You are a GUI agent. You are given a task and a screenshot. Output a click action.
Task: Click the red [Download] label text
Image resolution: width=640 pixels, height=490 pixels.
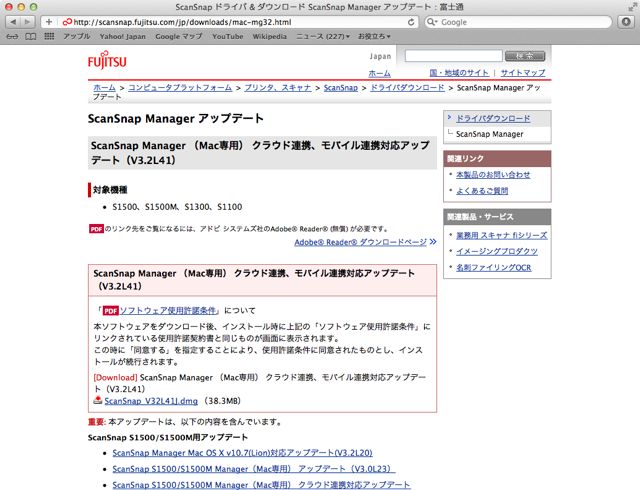click(116, 377)
